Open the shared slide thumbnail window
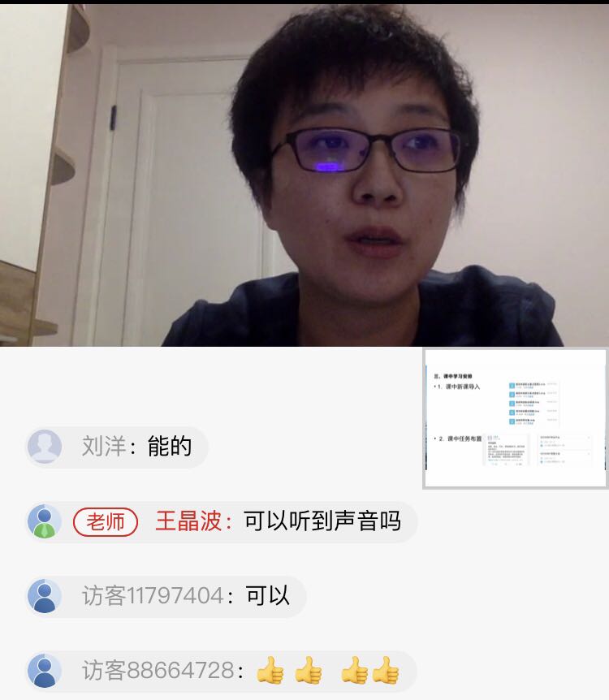 516,418
